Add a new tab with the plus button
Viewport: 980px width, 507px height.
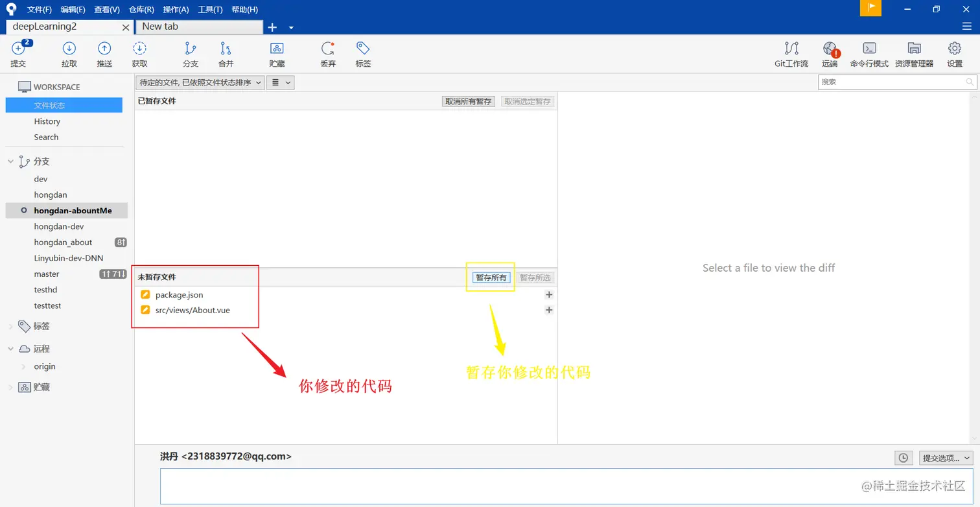tap(272, 27)
